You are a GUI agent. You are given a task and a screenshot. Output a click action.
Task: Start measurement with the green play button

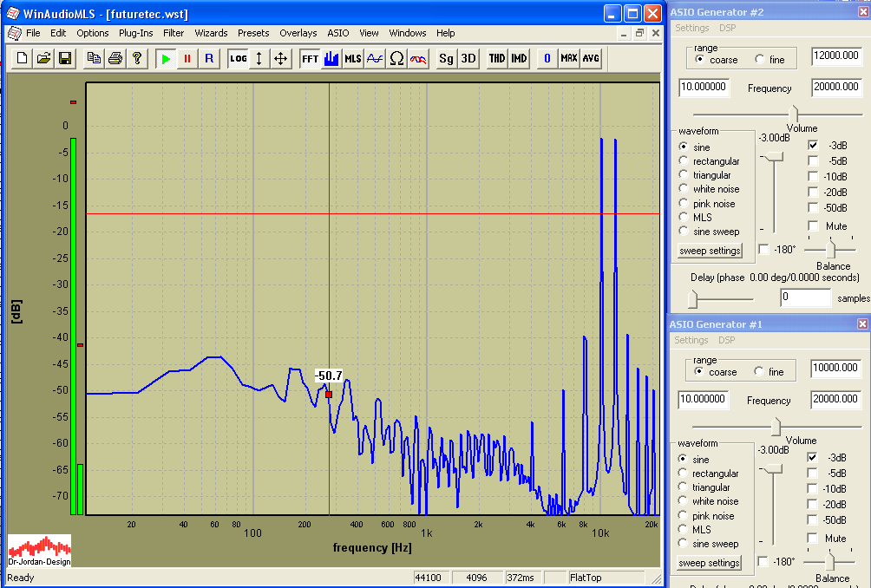tap(166, 58)
